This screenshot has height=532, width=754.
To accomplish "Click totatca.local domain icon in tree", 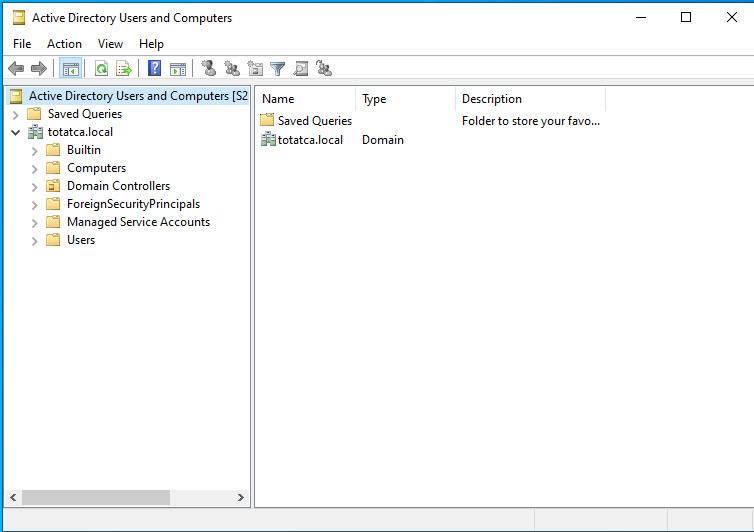I will (x=35, y=132).
